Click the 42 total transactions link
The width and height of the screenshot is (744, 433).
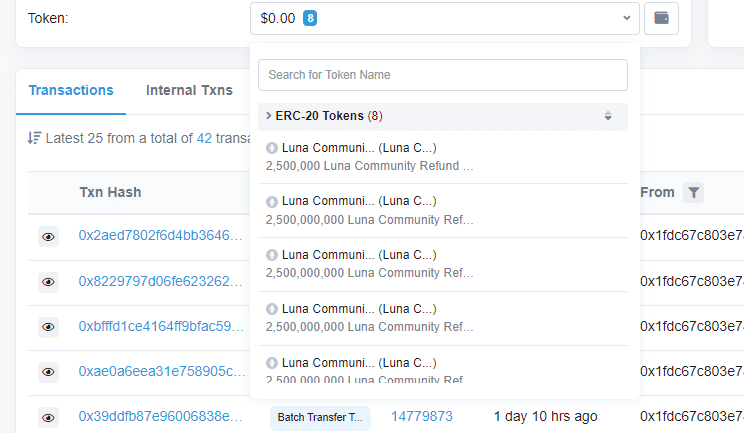[204, 138]
